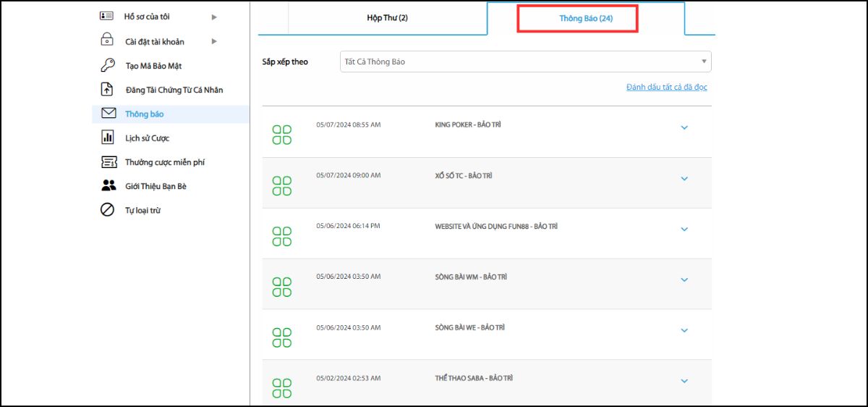Click the prohibition icon for Tự loại trừ
Viewport: 868px width, 407px height.
click(x=107, y=210)
